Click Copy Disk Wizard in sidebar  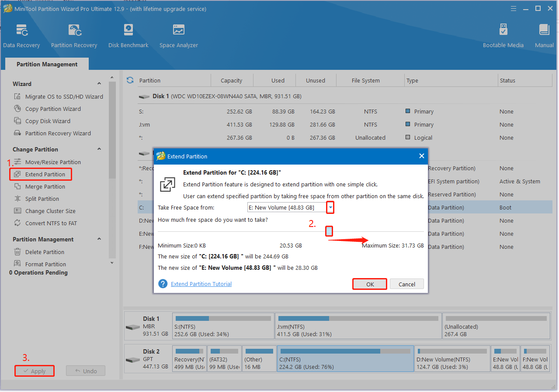coord(48,121)
